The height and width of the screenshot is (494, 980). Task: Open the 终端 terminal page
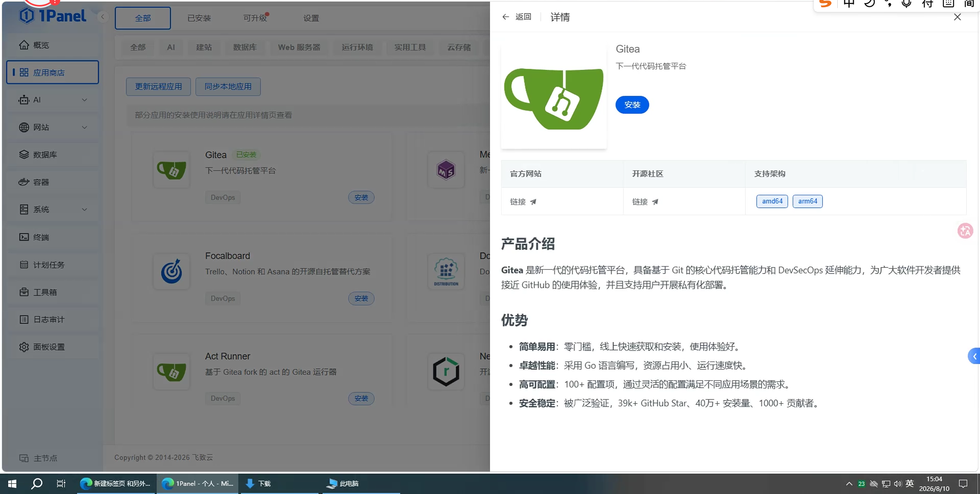(52, 237)
